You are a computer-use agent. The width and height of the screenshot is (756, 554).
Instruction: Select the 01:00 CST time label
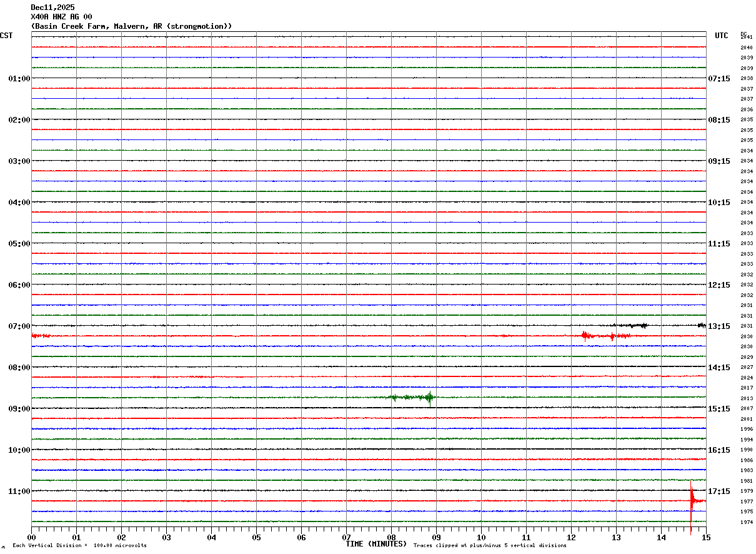19,79
